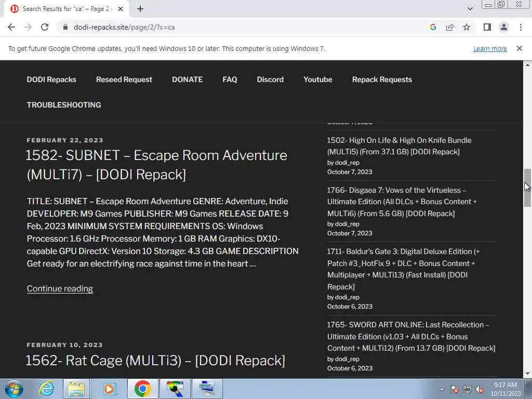
Task: Open the Paint taskbar icon
Action: [x=175, y=389]
